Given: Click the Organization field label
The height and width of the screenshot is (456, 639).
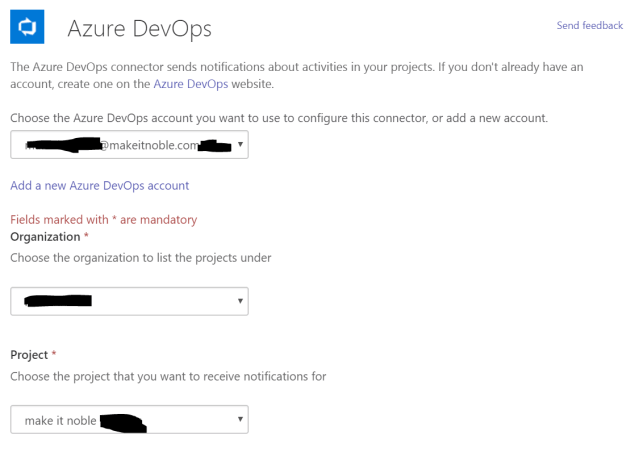Looking at the screenshot, I should coord(45,237).
